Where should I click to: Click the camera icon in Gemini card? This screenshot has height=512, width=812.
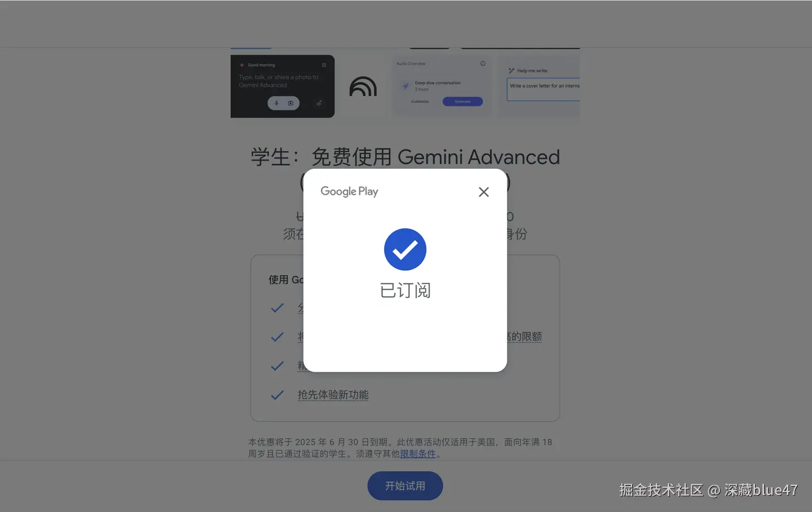[290, 103]
